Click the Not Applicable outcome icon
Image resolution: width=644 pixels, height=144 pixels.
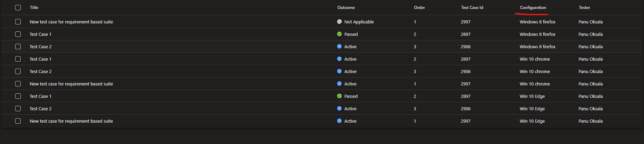click(x=339, y=22)
